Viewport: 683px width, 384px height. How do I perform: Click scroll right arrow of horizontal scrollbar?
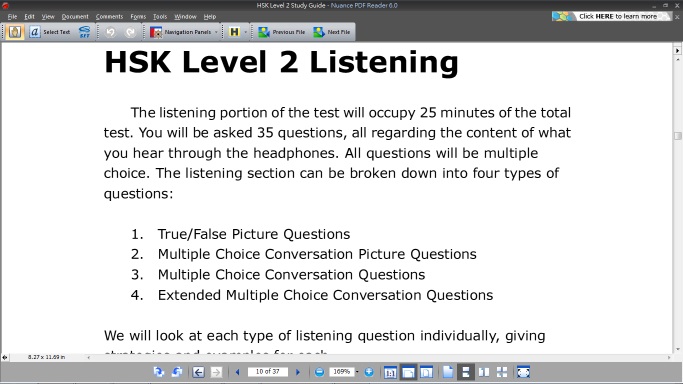(x=669, y=357)
